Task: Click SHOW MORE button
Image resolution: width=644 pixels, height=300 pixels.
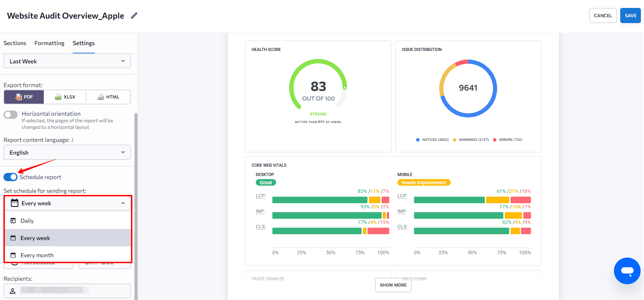Action: coord(393,285)
